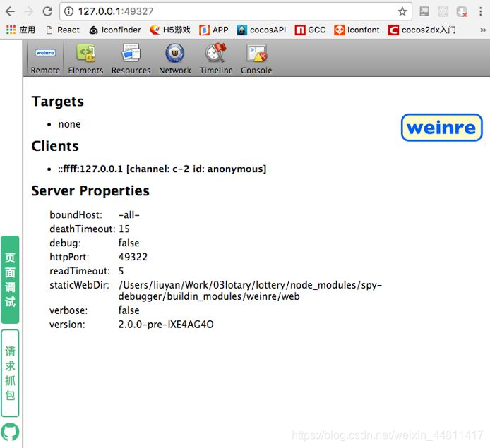Click the Clients heading
Viewport: 490px width, 448px height.
coord(55,146)
